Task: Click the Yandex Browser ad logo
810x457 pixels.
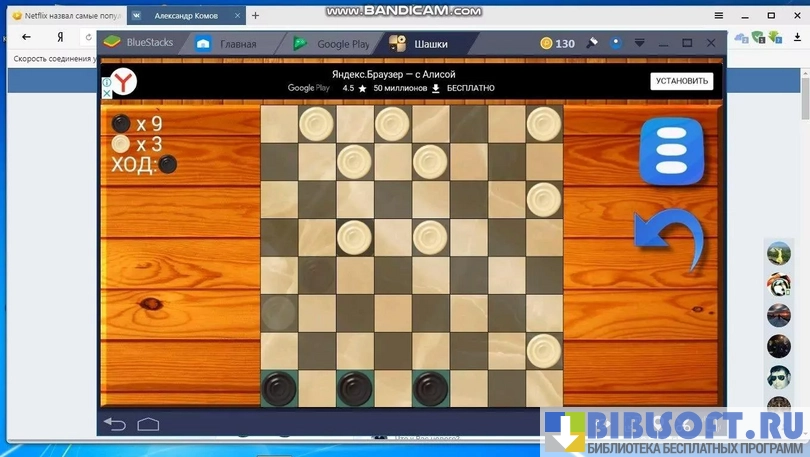Action: pyautogui.click(x=123, y=82)
